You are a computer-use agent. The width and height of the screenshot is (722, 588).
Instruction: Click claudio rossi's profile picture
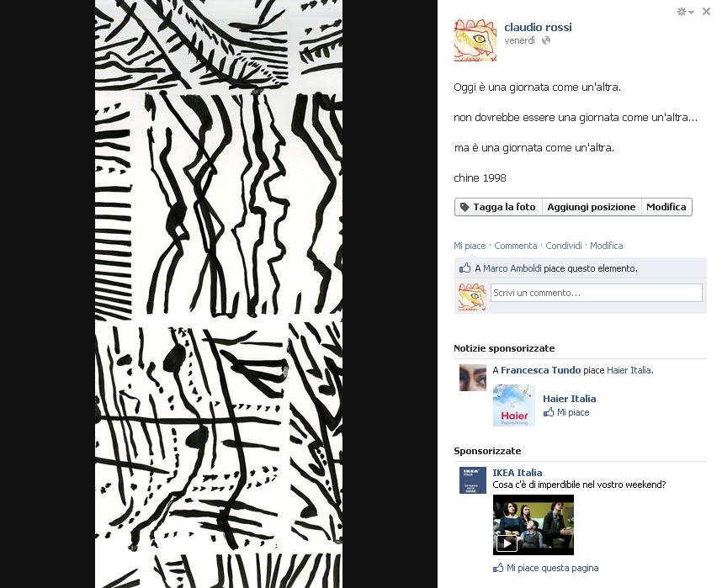click(x=475, y=40)
